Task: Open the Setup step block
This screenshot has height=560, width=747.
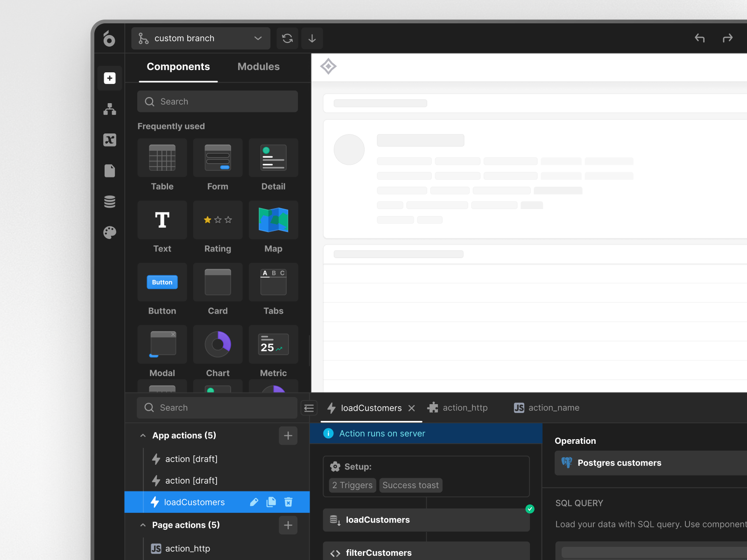Action: tap(426, 476)
